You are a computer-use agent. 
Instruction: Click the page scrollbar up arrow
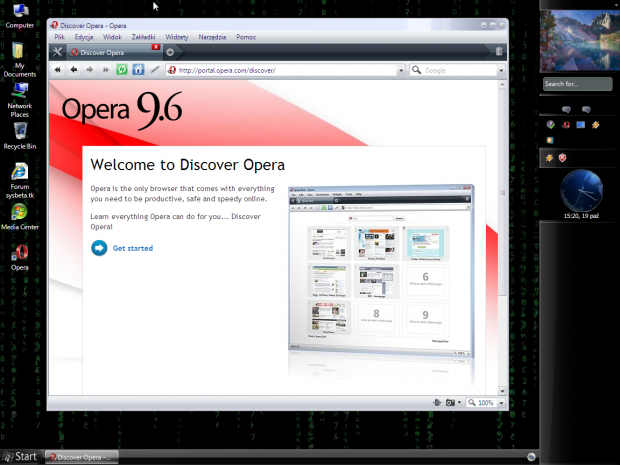point(502,85)
